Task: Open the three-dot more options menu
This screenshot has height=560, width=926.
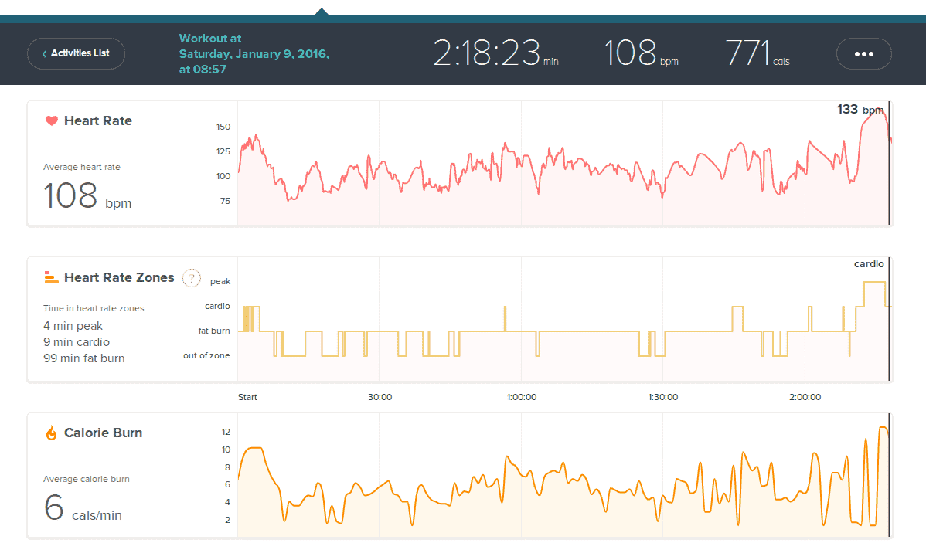Action: pos(863,54)
